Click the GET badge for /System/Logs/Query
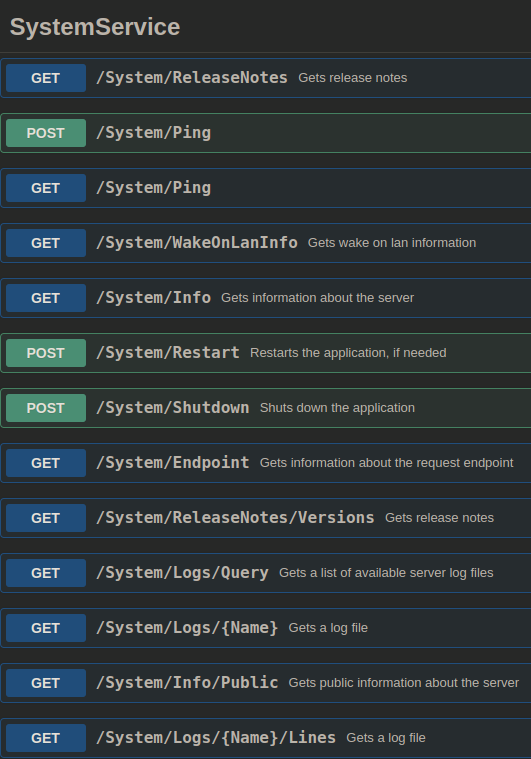This screenshot has width=531, height=759. [46, 573]
